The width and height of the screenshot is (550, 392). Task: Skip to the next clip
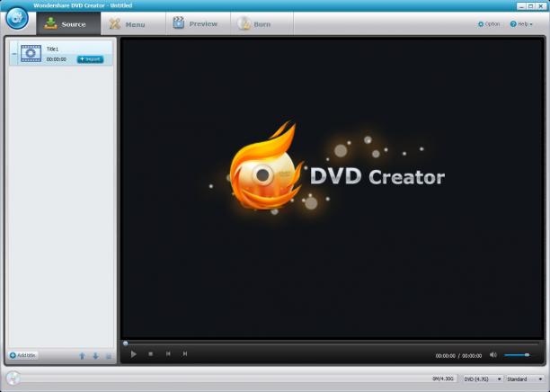[185, 353]
